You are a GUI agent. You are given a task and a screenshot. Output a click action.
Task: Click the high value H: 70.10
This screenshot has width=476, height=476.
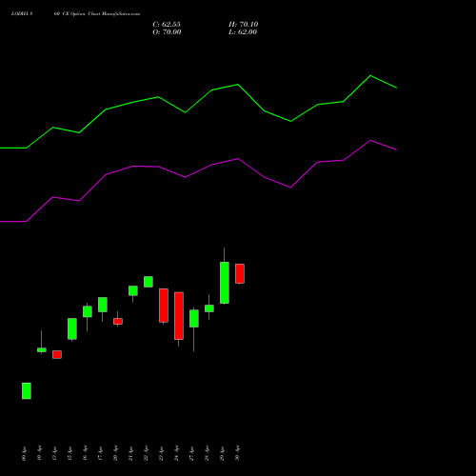pyautogui.click(x=244, y=25)
